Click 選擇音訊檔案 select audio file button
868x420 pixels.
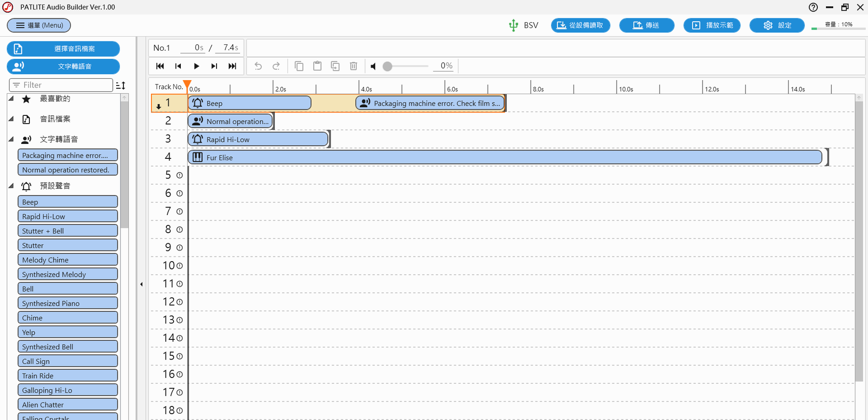[63, 49]
